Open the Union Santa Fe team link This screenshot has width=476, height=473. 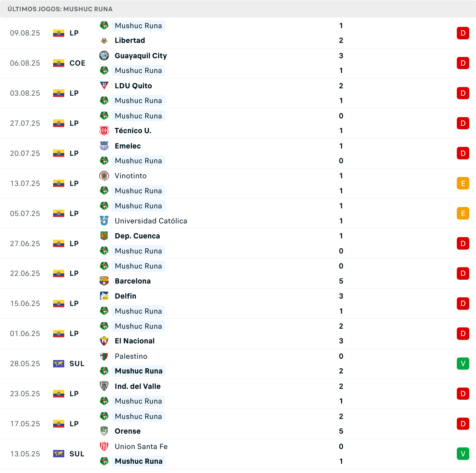pyautogui.click(x=141, y=446)
